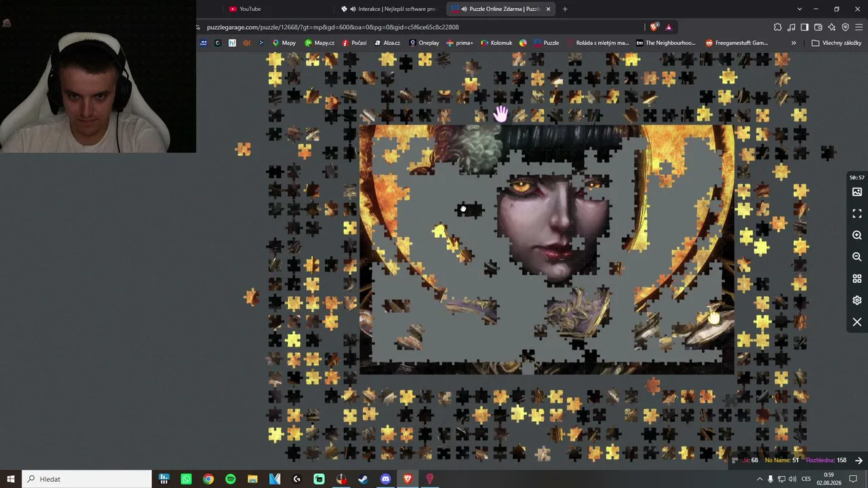Screen dimensions: 868x488
Task: Show more hidden bookmarks
Action: (793, 43)
